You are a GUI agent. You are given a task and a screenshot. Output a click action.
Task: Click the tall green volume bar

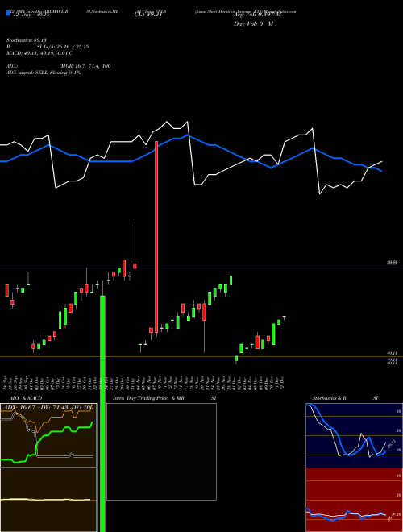tap(102, 414)
